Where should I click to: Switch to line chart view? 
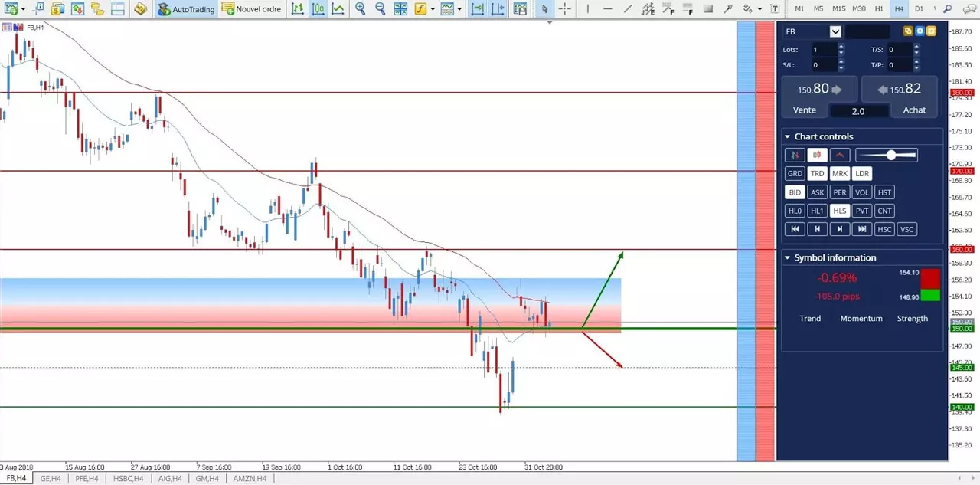pos(338,9)
